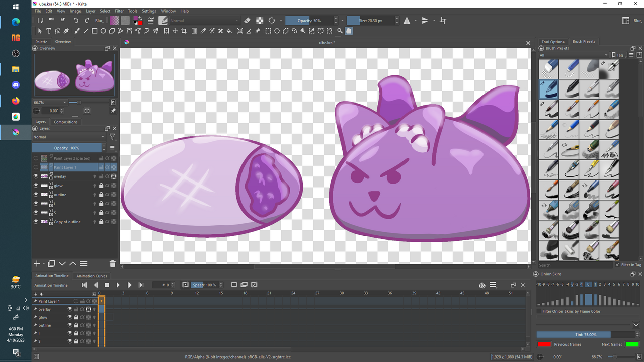The width and height of the screenshot is (644, 362).
Task: Hide the Copy of outline layer
Action: click(x=36, y=222)
